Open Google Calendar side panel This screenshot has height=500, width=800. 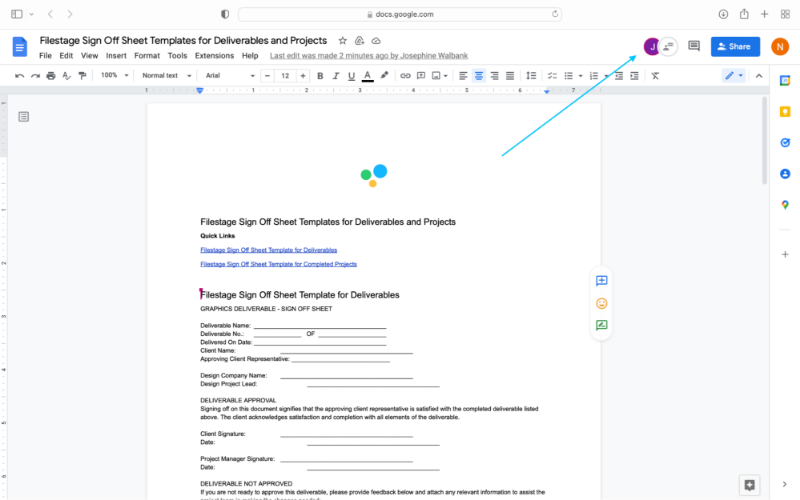(x=785, y=81)
